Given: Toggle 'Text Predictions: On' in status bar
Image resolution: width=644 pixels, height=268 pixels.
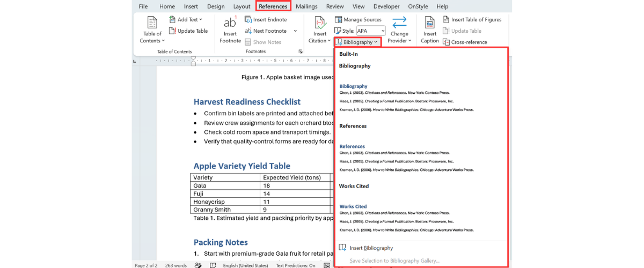Looking at the screenshot, I should [x=296, y=265].
